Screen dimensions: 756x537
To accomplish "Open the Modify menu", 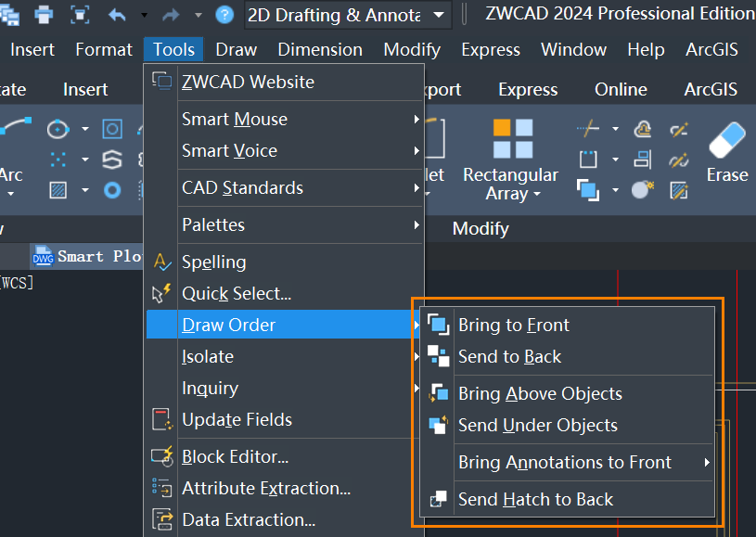I will click(x=412, y=50).
